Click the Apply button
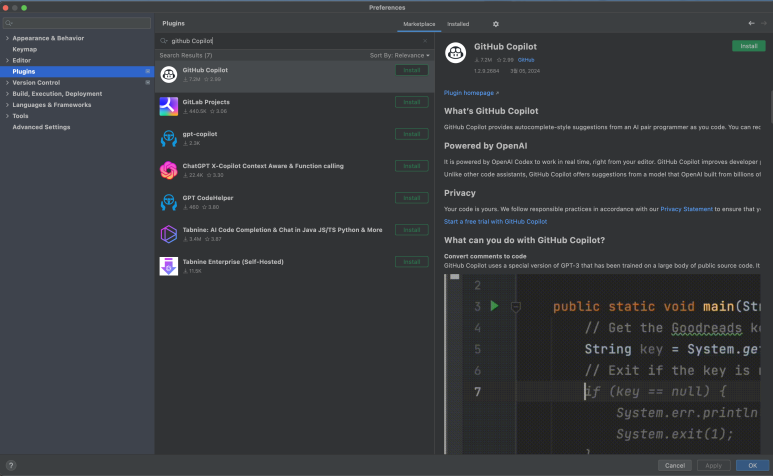Image resolution: width=773 pixels, height=476 pixels. point(713,465)
